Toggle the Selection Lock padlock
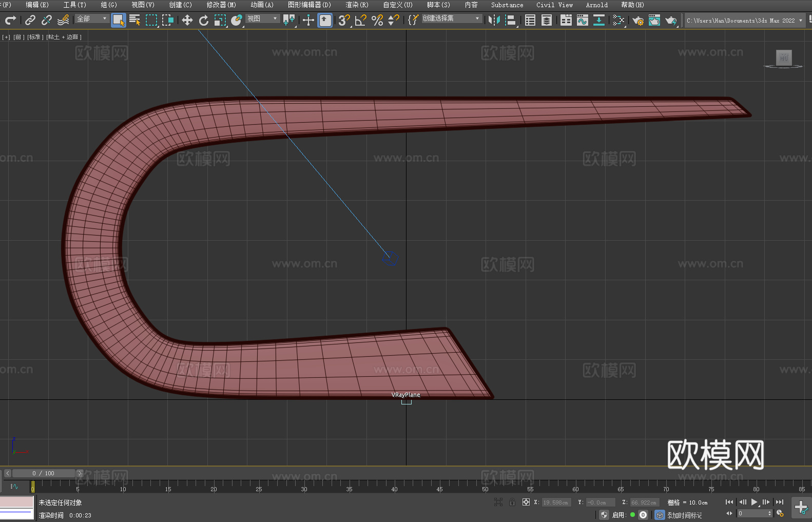 tap(512, 502)
